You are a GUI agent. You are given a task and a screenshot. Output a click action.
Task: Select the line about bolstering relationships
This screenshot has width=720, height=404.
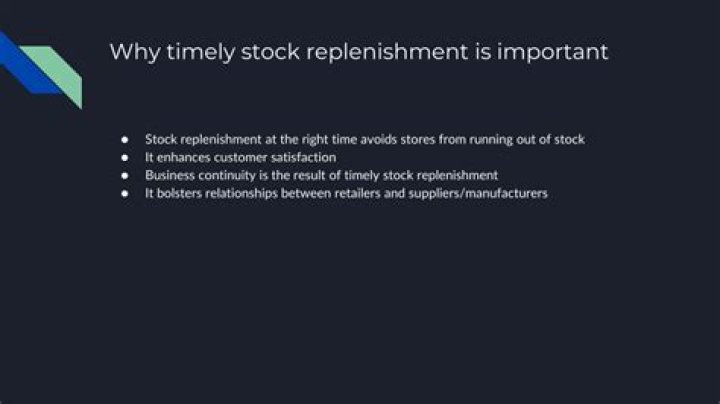coord(346,193)
